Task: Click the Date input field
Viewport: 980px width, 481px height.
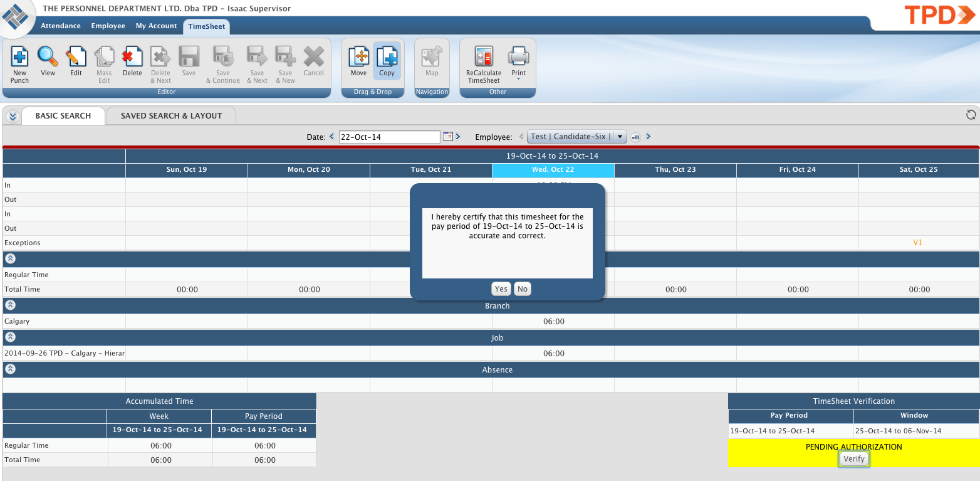Action: pos(390,137)
